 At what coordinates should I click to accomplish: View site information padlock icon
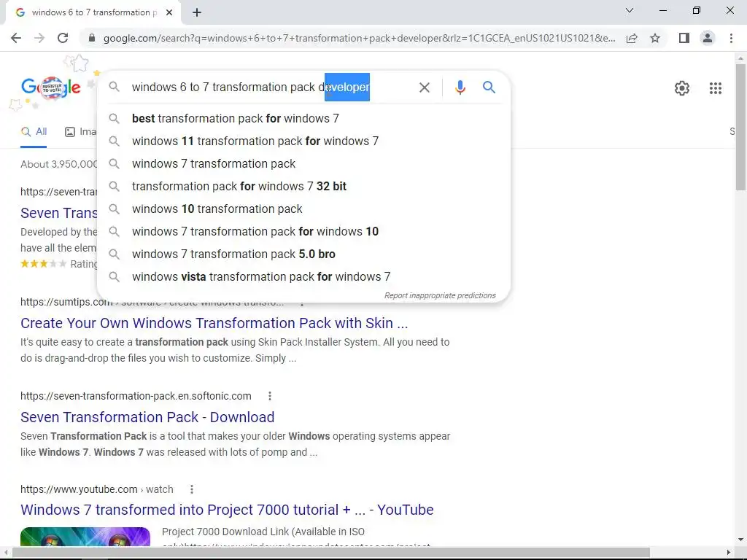92,38
